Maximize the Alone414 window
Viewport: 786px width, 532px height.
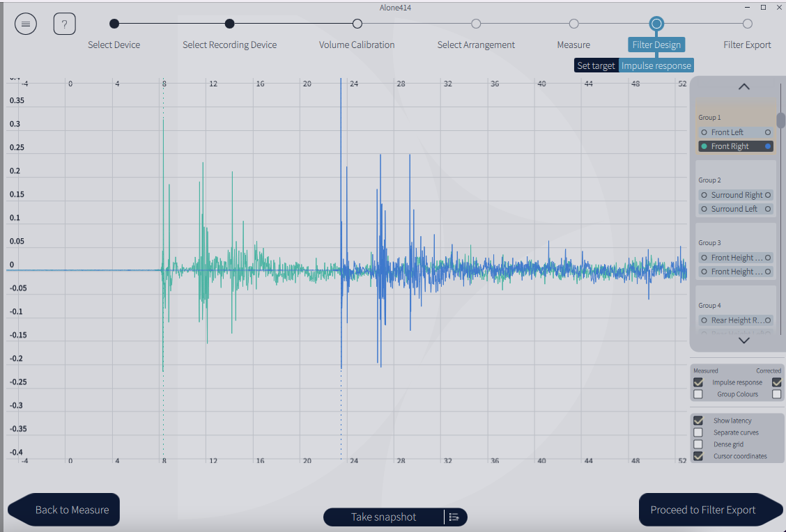pyautogui.click(x=764, y=7)
